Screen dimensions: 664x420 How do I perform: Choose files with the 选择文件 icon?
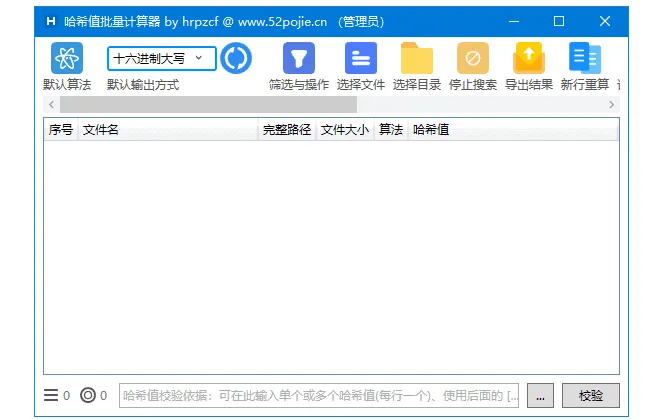coord(361,58)
